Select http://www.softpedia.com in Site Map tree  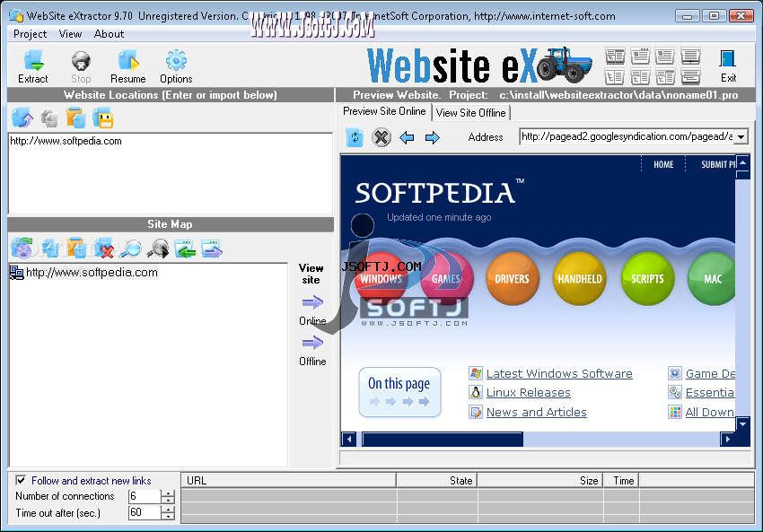pyautogui.click(x=92, y=273)
